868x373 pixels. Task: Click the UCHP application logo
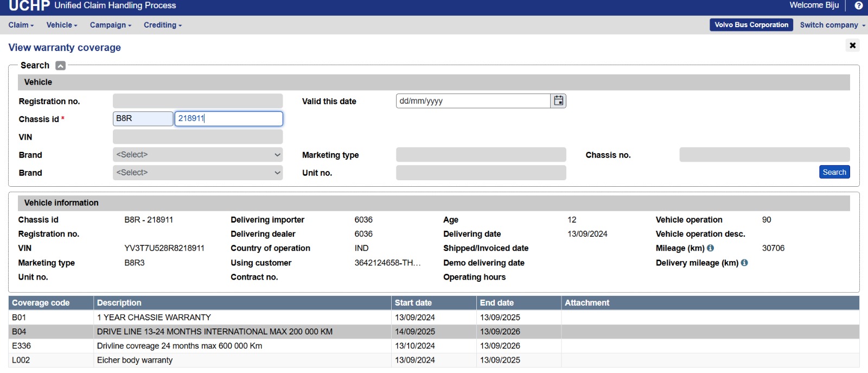[29, 6]
